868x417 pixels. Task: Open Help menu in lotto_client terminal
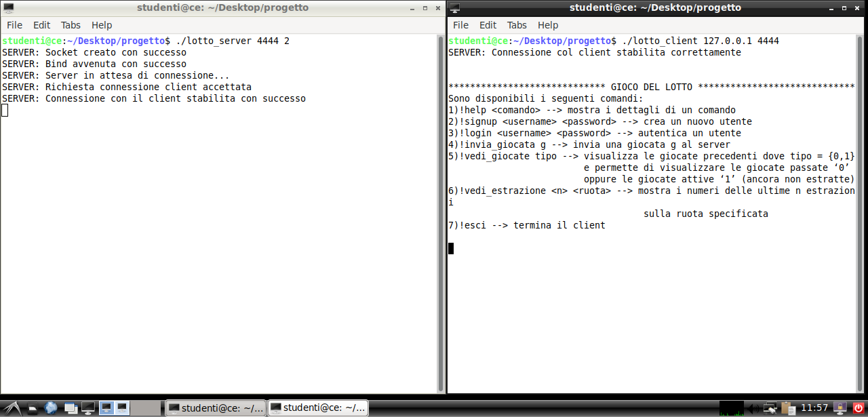[548, 25]
